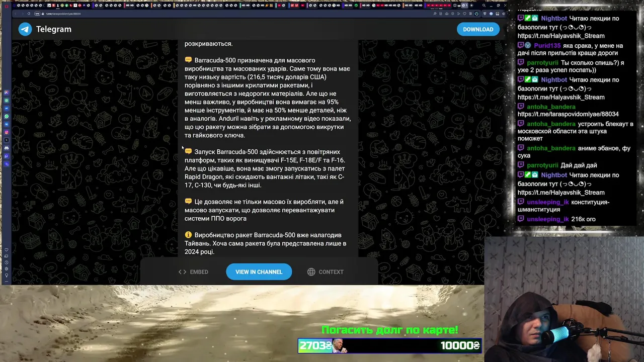
Task: Click the Telegram logo in page header
Action: click(25, 29)
